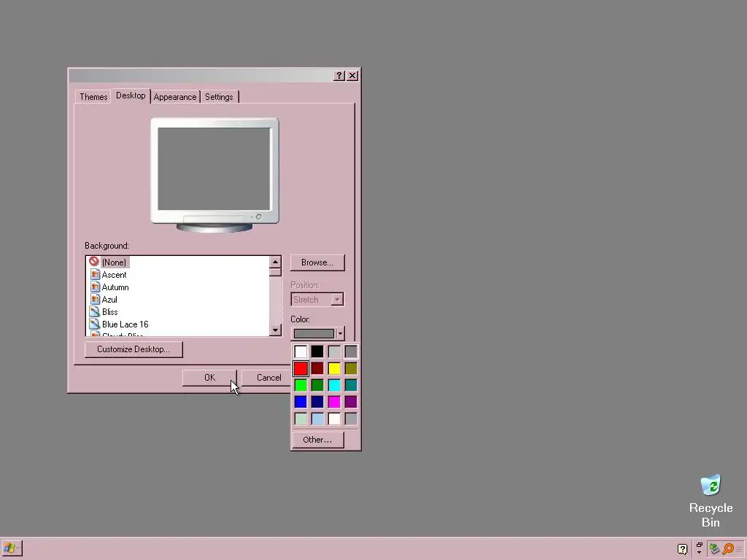Go to the Settings tab
Image resolution: width=747 pixels, height=560 pixels.
coord(219,97)
